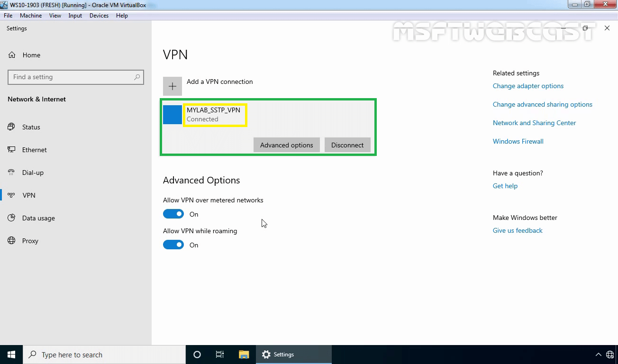The image size is (618, 364).
Task: Open the Machine menu in VirtualBox
Action: (31, 16)
